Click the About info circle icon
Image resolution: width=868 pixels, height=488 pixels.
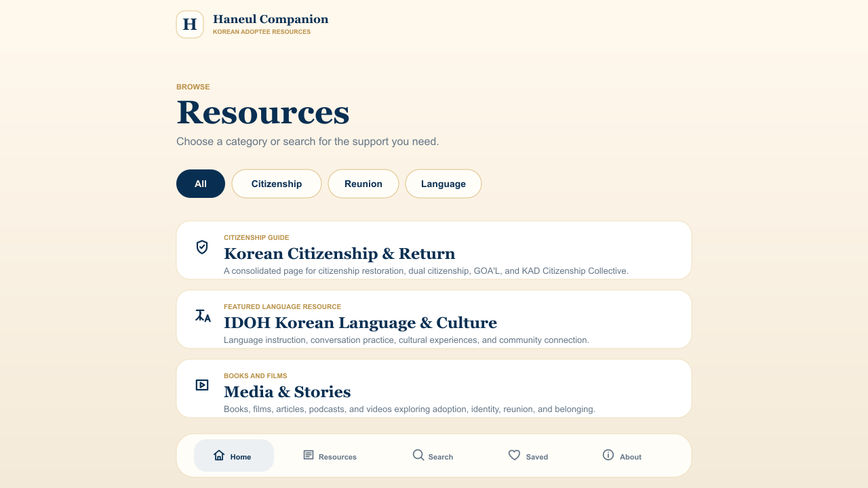[608, 455]
